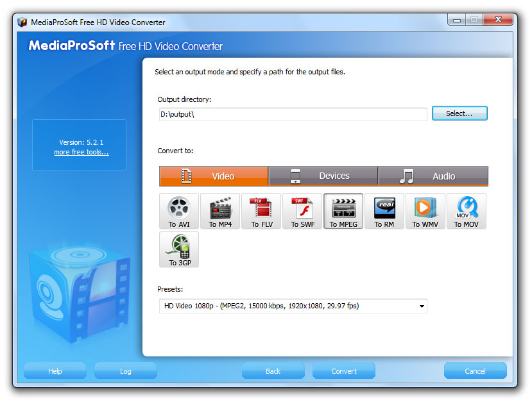
Task: Switch to the Video tab
Action: [x=214, y=176]
